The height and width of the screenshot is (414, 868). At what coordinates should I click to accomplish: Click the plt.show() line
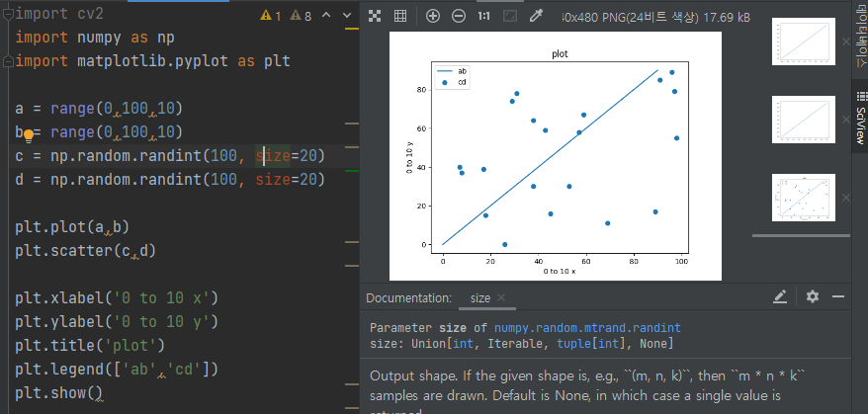[x=59, y=393]
